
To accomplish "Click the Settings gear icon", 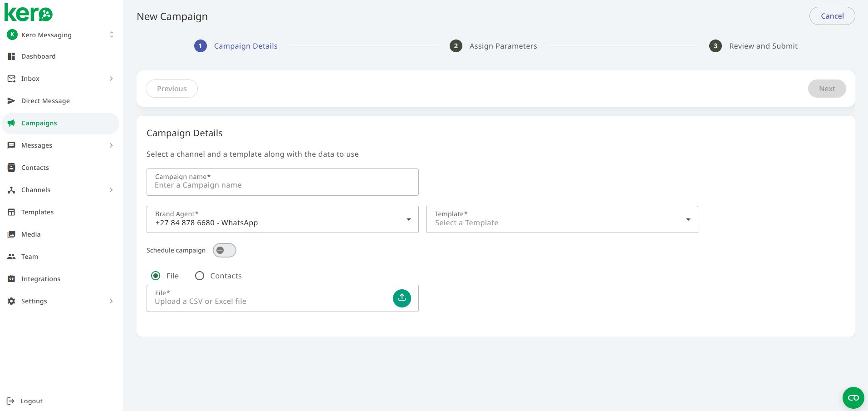I will pos(11,301).
